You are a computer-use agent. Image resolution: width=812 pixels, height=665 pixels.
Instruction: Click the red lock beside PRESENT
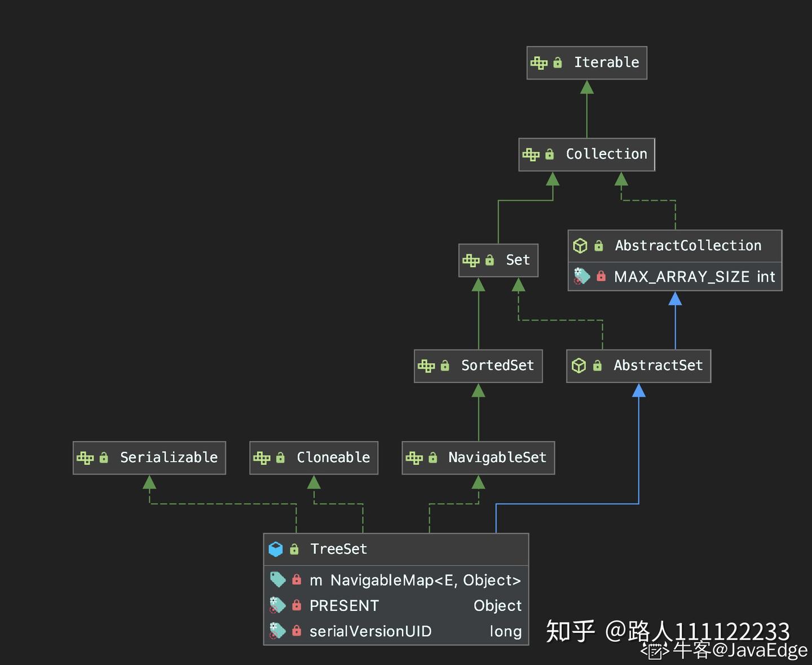point(297,605)
